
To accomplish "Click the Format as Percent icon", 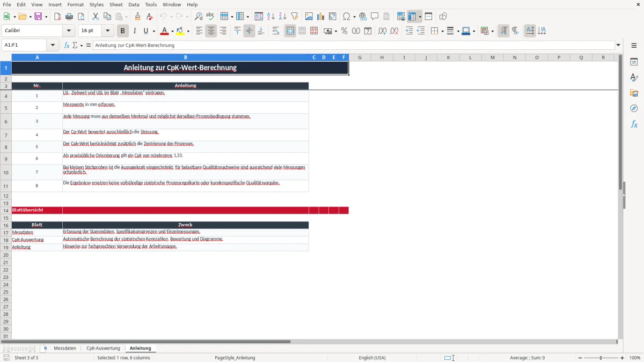I will 344,31.
